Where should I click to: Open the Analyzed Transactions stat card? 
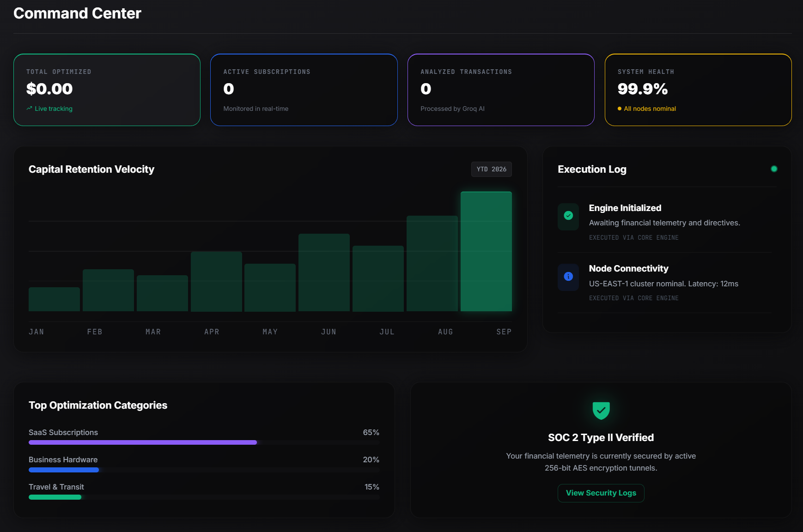pos(501,90)
